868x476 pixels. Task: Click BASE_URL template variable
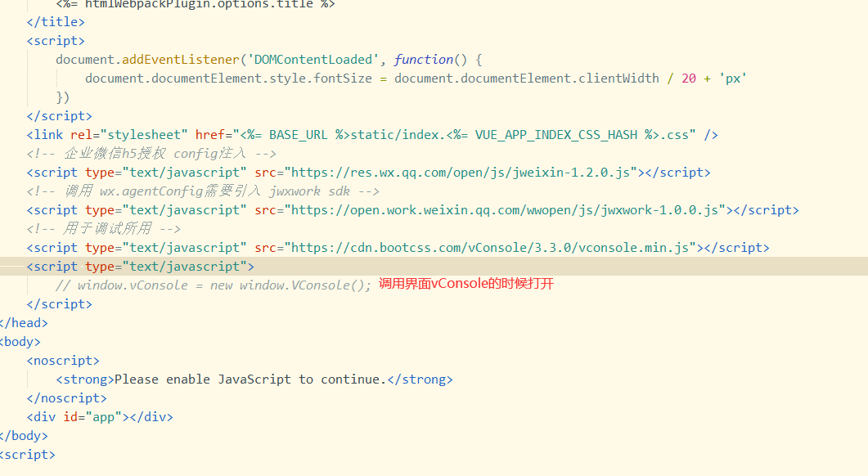299,135
